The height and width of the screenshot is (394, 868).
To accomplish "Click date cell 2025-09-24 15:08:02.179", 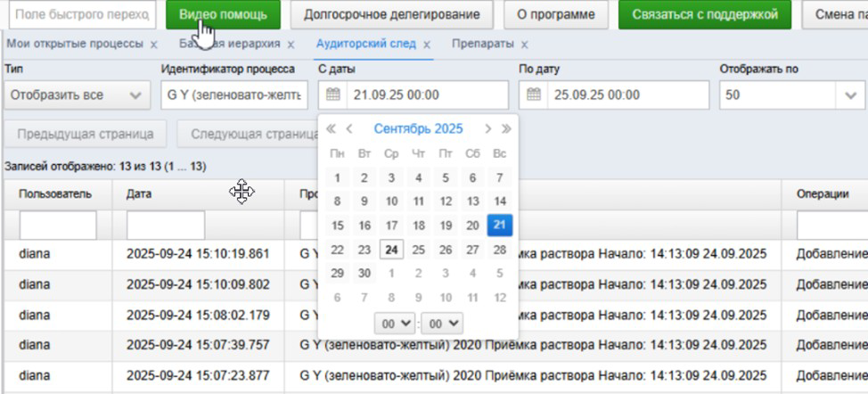I will pyautogui.click(x=198, y=316).
